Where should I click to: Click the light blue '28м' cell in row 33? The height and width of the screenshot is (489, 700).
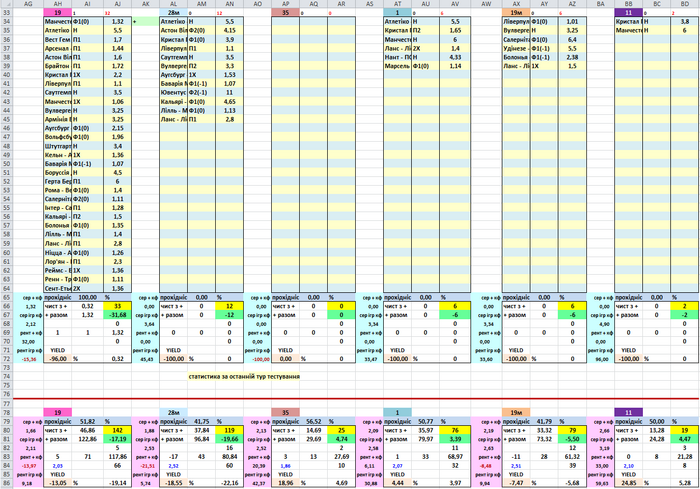point(174,13)
